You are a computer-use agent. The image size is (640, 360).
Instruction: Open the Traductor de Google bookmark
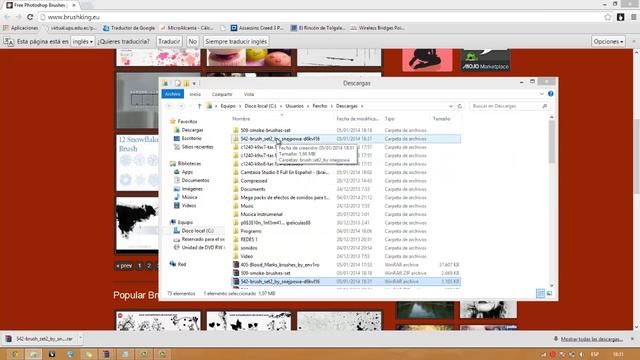tap(129, 28)
